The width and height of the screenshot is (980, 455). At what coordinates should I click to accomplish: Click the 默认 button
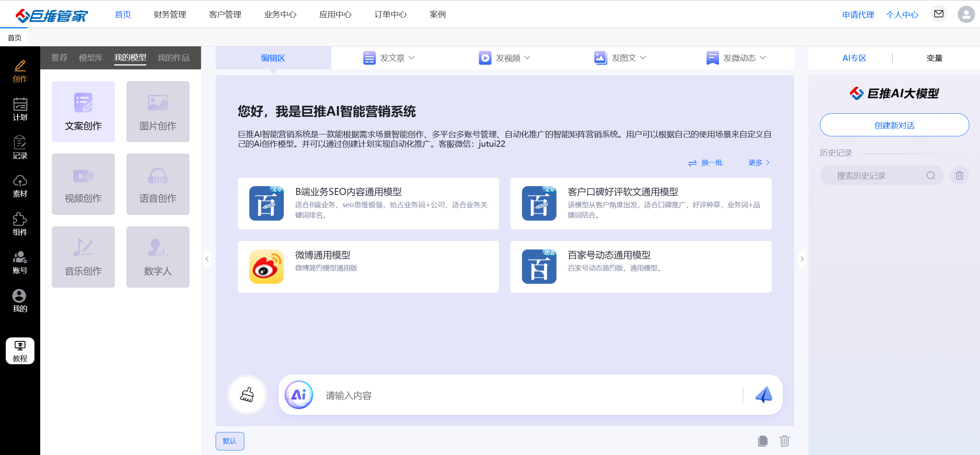[x=230, y=441]
